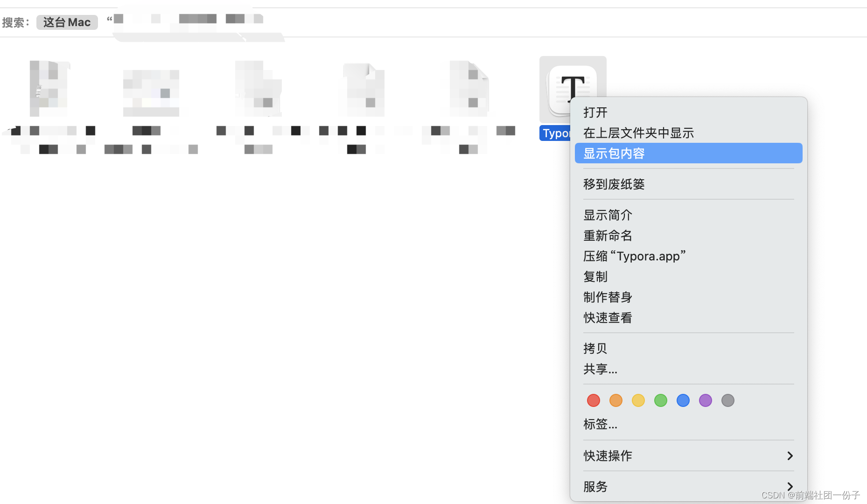Apply the purple tag color

tap(705, 400)
